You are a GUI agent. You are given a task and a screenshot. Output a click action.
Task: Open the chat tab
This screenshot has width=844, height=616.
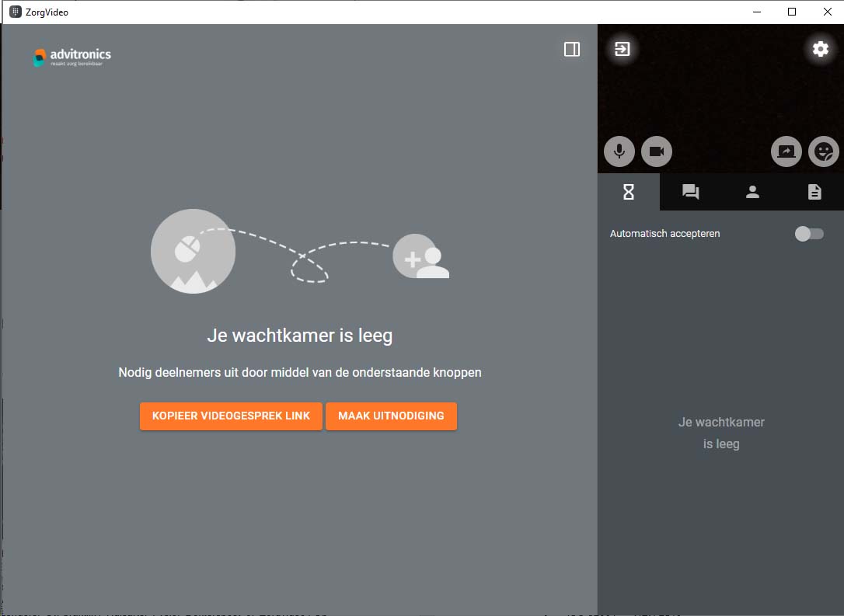[690, 192]
